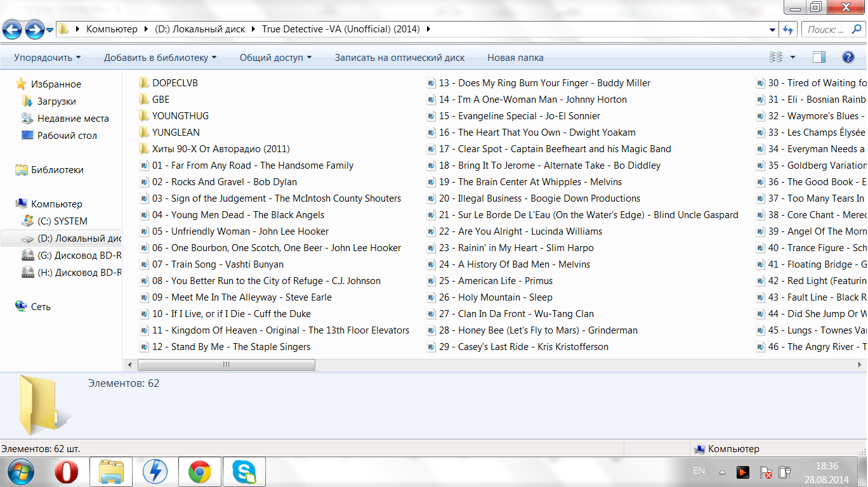The height and width of the screenshot is (487, 868).
Task: Show hidden tray icons arrow
Action: tap(722, 472)
